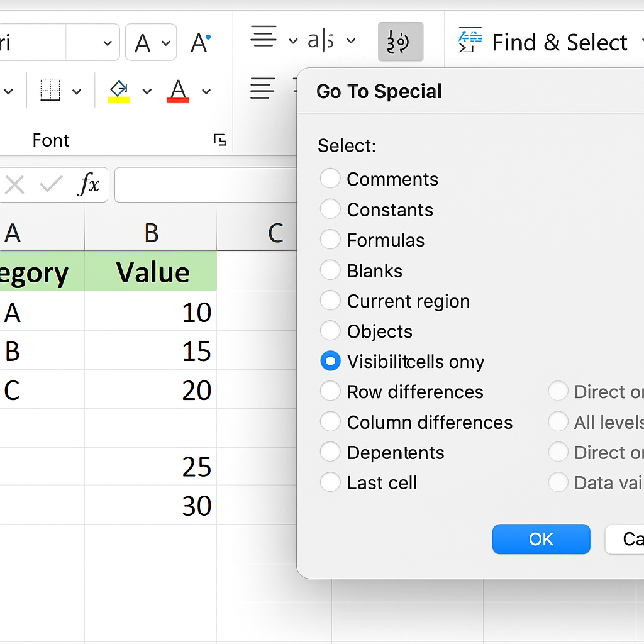Click the cancel entry X icon

point(14,185)
